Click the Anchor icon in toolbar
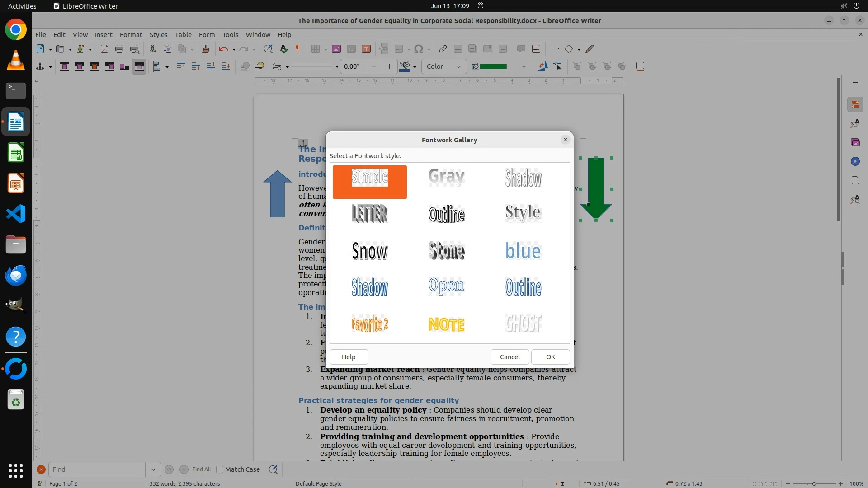Viewport: 868px width, 488px height. point(40,67)
